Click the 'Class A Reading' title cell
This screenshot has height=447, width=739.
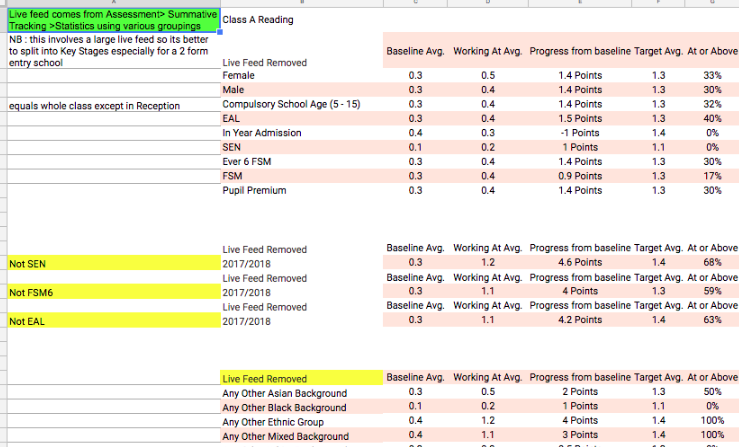[259, 20]
